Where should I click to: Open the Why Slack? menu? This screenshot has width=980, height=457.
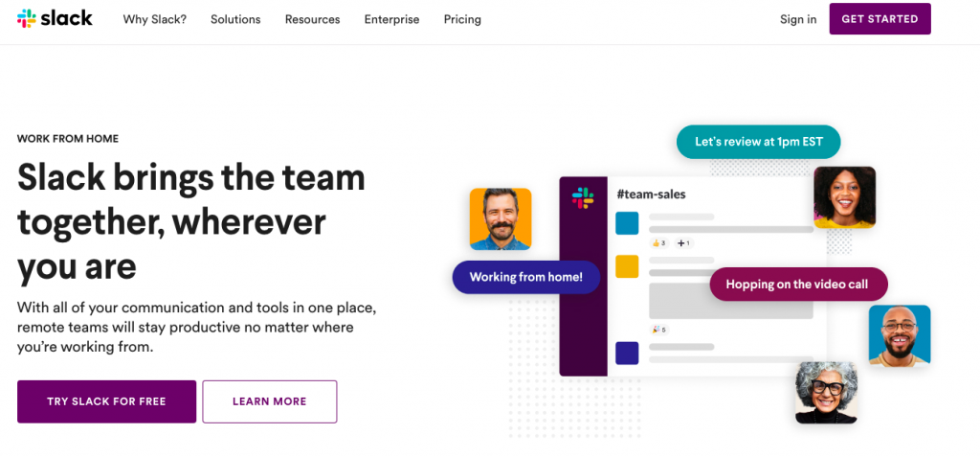coord(154,19)
